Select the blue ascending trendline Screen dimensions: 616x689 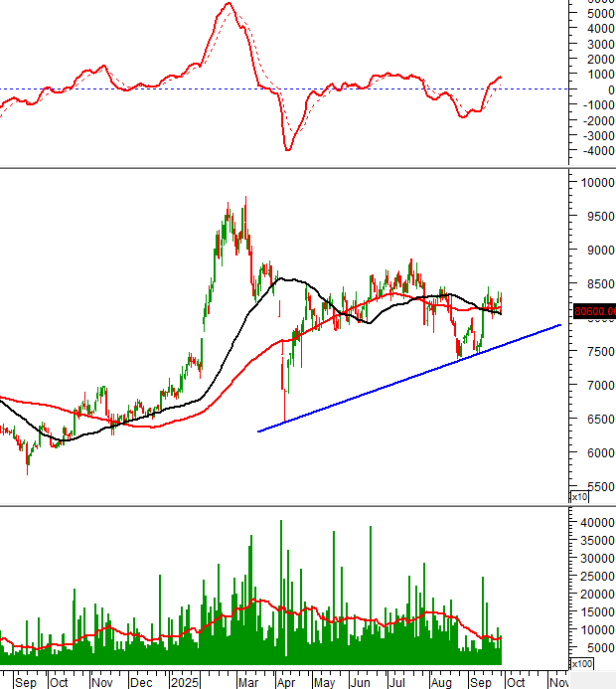409,379
